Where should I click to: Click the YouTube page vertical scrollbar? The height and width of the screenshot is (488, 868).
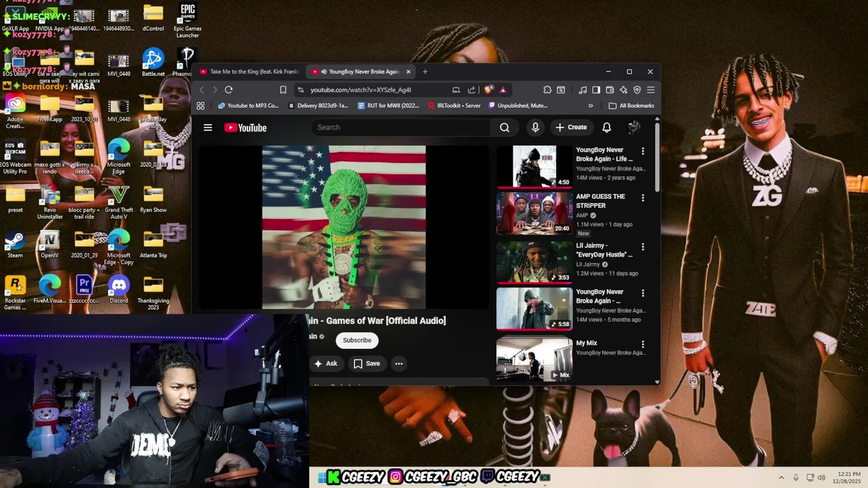click(657, 156)
